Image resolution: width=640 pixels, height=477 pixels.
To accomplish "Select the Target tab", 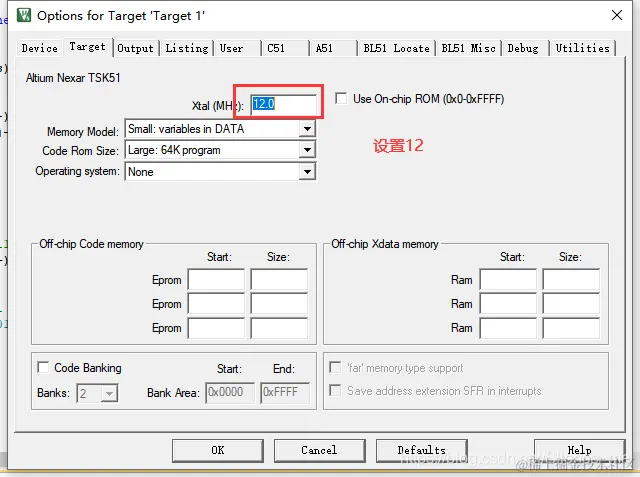I will pos(87,47).
